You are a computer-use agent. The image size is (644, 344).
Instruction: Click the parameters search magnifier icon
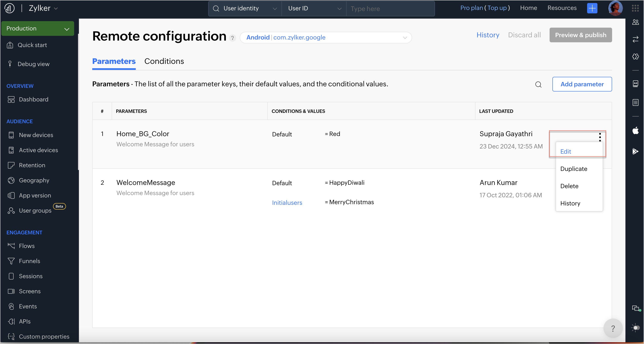(x=538, y=84)
